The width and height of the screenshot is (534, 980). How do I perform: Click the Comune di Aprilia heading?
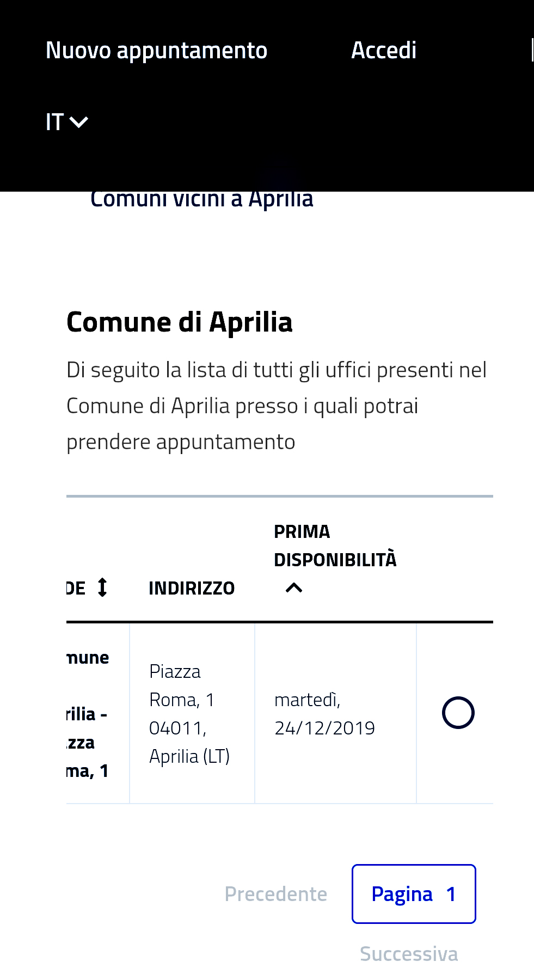(179, 322)
